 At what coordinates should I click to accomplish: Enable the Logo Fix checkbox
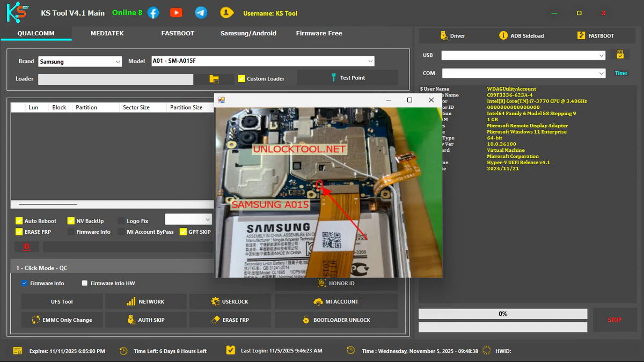coord(122,221)
